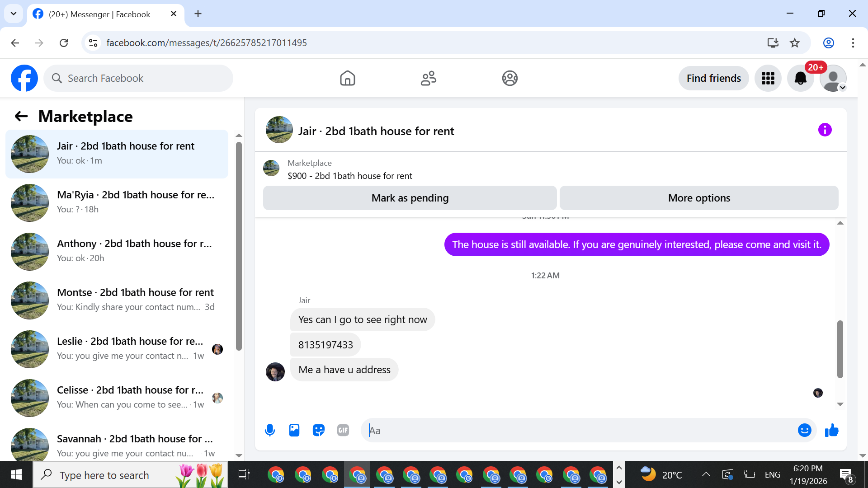Open the Facebook menu grid icon
This screenshot has width=868, height=488.
pos(768,78)
